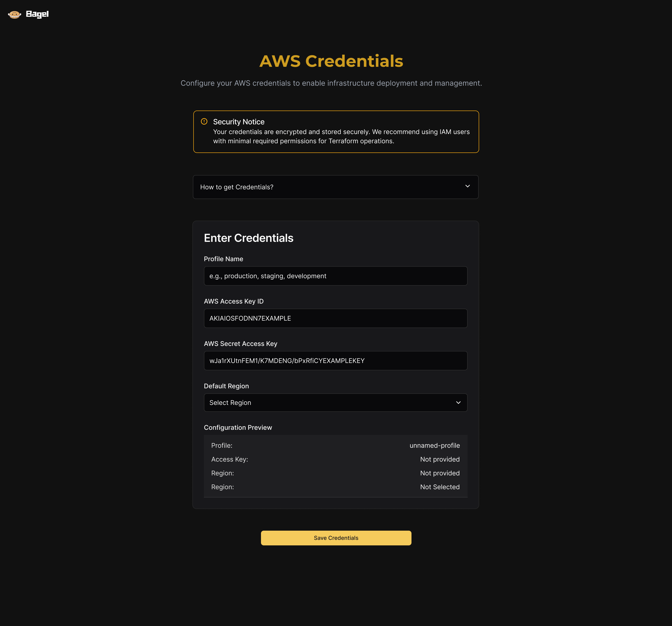The image size is (672, 626).
Task: Expand the How to get Credentials section
Action: point(336,187)
